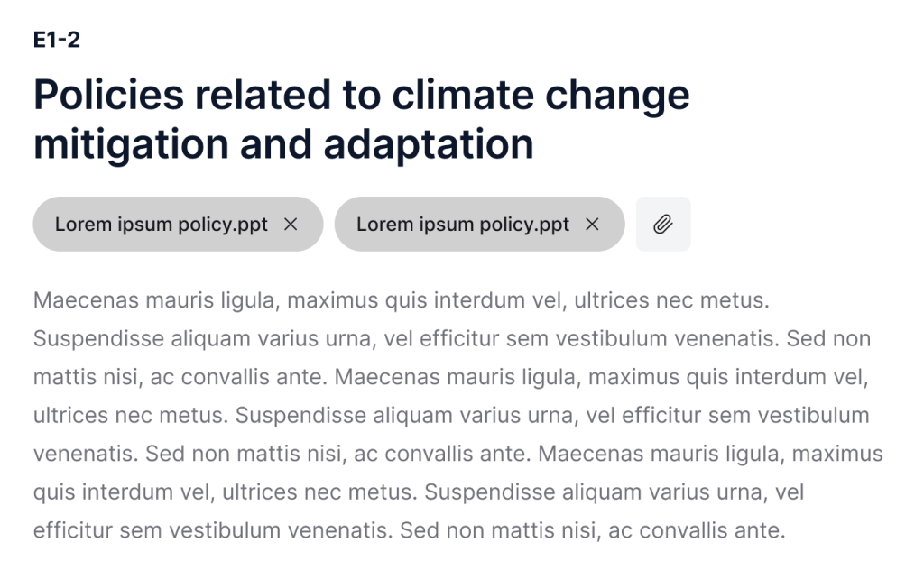Click the line starting "quis interdum vel, ultrices"

pos(418,492)
